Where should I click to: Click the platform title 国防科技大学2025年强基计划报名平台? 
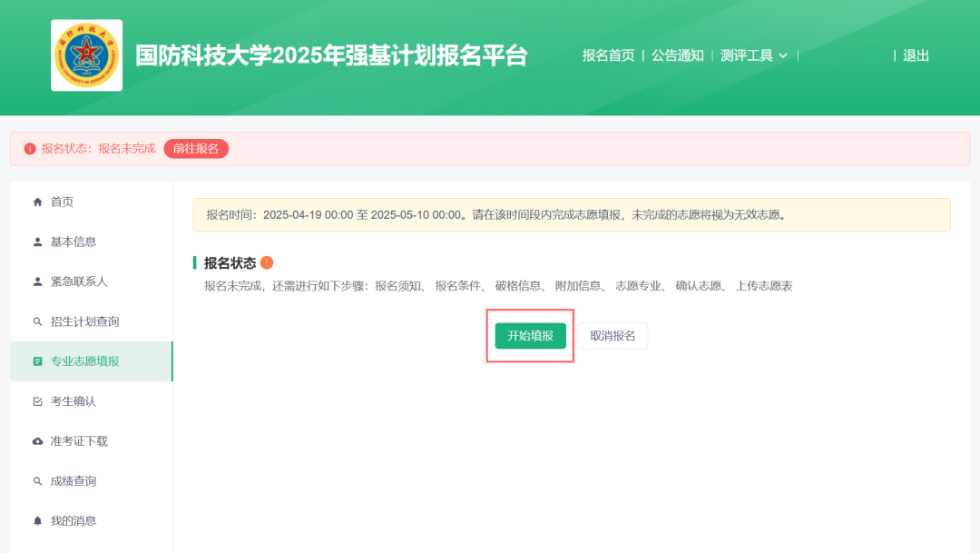click(332, 55)
